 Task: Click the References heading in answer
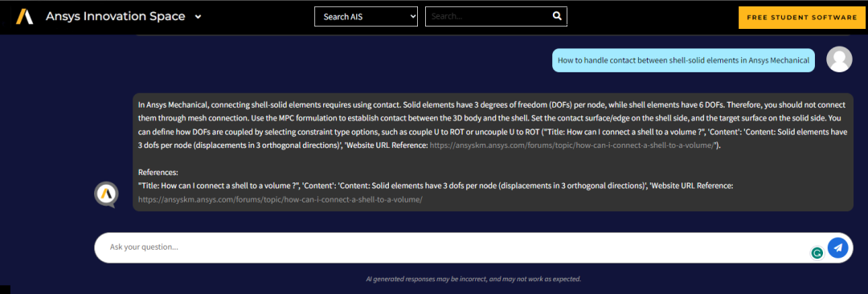(x=158, y=172)
